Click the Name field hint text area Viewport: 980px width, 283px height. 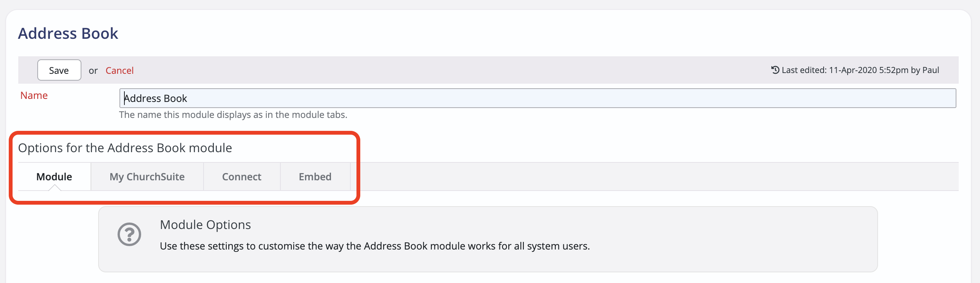tap(233, 114)
